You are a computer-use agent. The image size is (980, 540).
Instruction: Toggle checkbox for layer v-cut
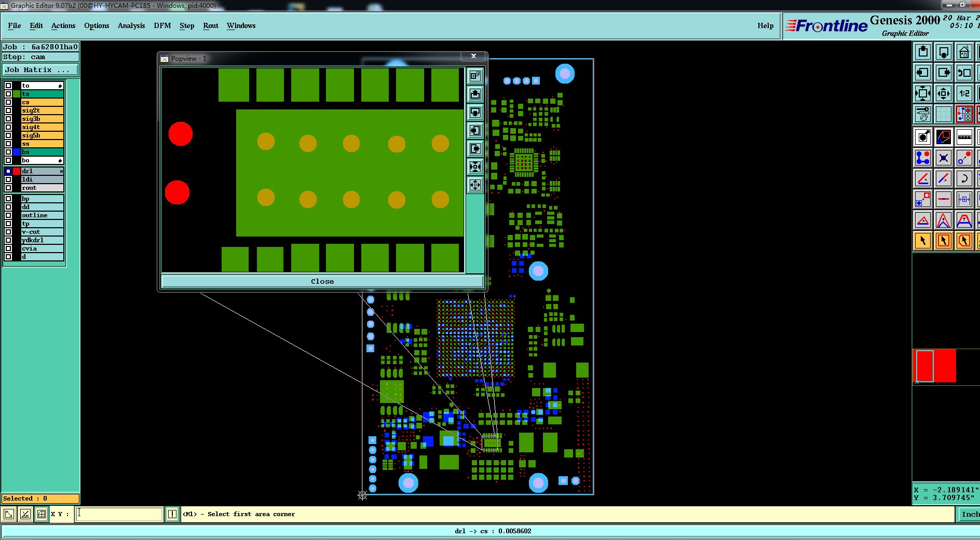pyautogui.click(x=8, y=232)
